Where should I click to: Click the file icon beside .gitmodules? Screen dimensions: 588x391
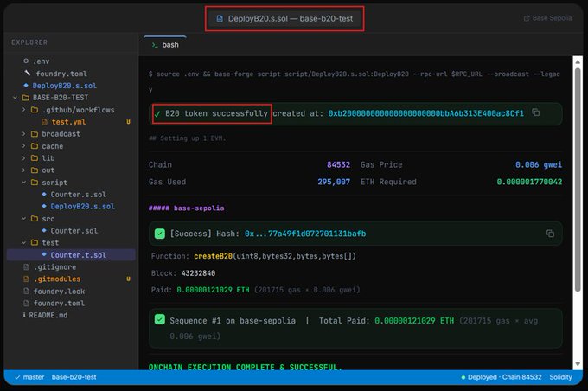[x=26, y=279]
